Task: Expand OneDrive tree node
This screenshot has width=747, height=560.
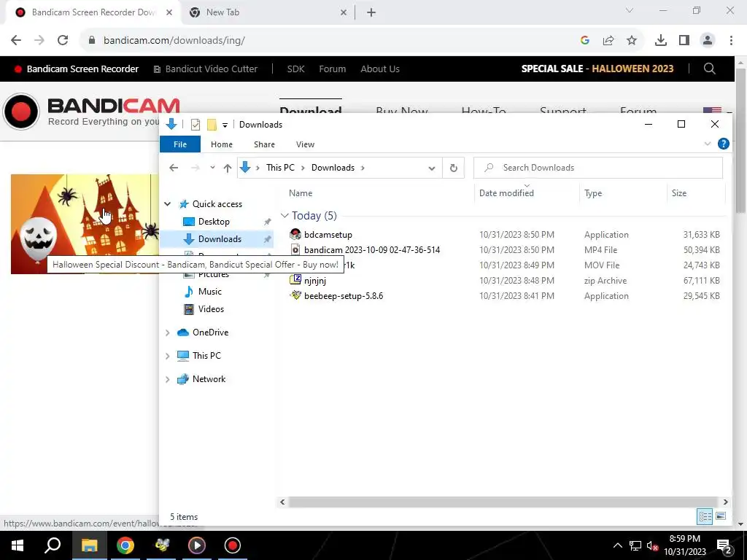Action: (x=167, y=332)
